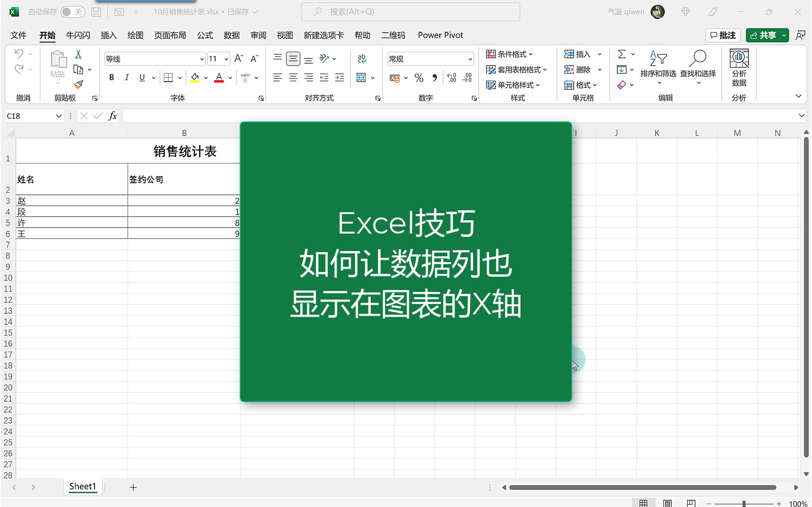Click the AutoSum Σ icon
This screenshot has height=507, width=812.
pyautogui.click(x=622, y=54)
